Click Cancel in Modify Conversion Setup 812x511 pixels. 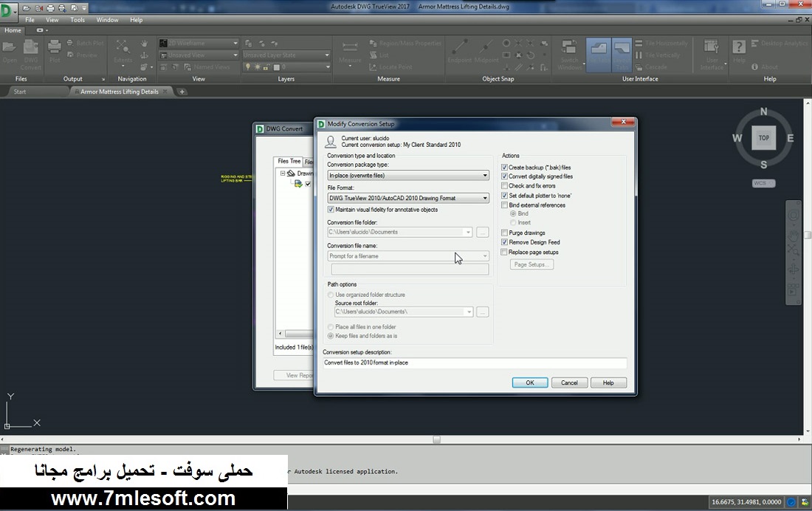[x=569, y=383]
